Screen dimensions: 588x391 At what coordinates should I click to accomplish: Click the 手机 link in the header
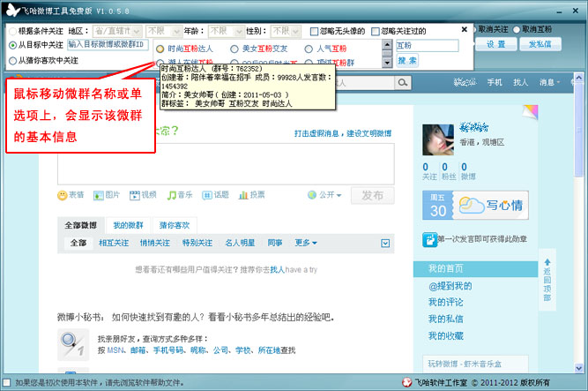click(x=495, y=82)
